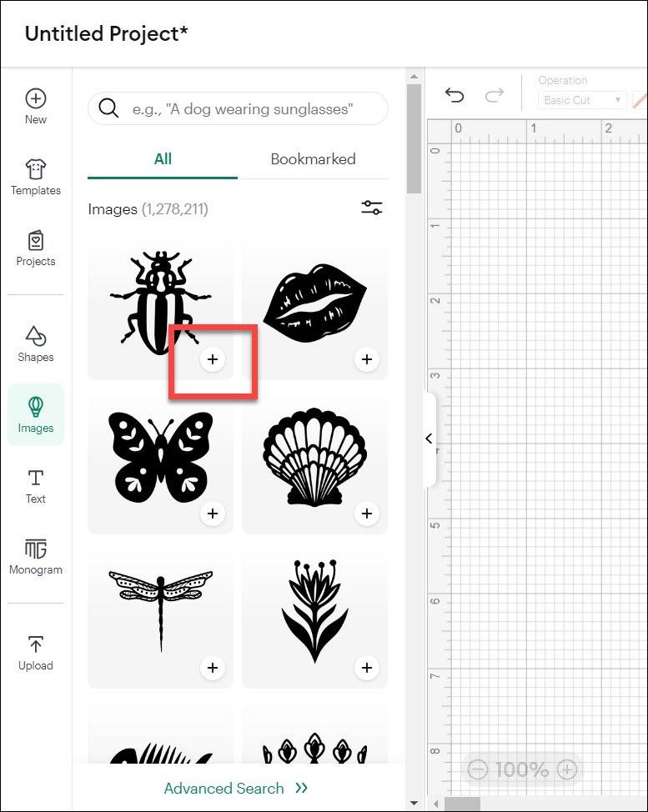Add the beetle image to canvas
This screenshot has height=812, width=648.
point(213,359)
